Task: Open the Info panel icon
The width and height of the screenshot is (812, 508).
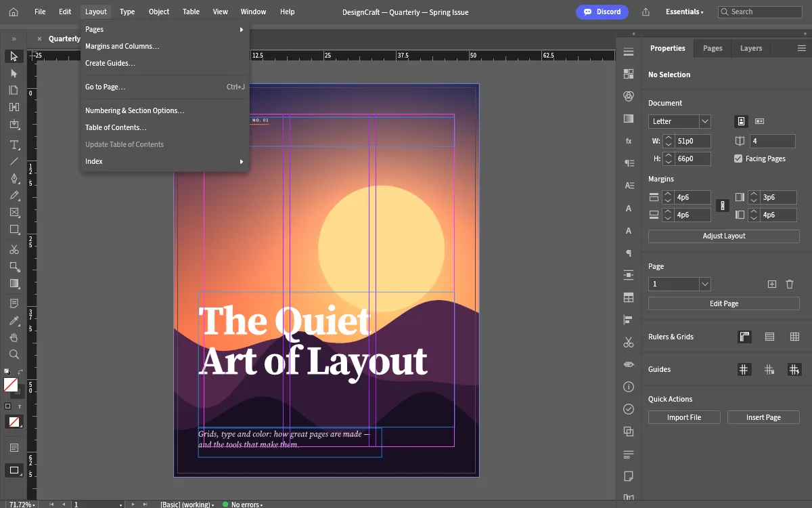Action: pos(629,387)
